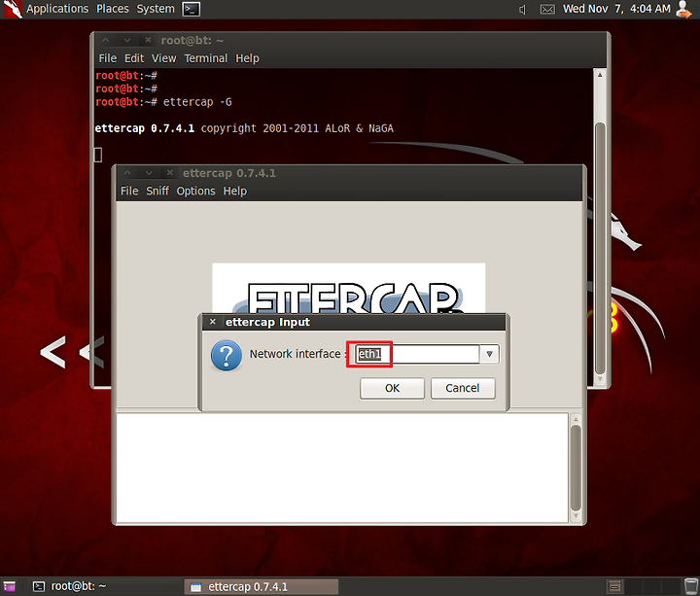Open the Terminal menu in terminal window
Screen dimensions: 700x596
(206, 58)
